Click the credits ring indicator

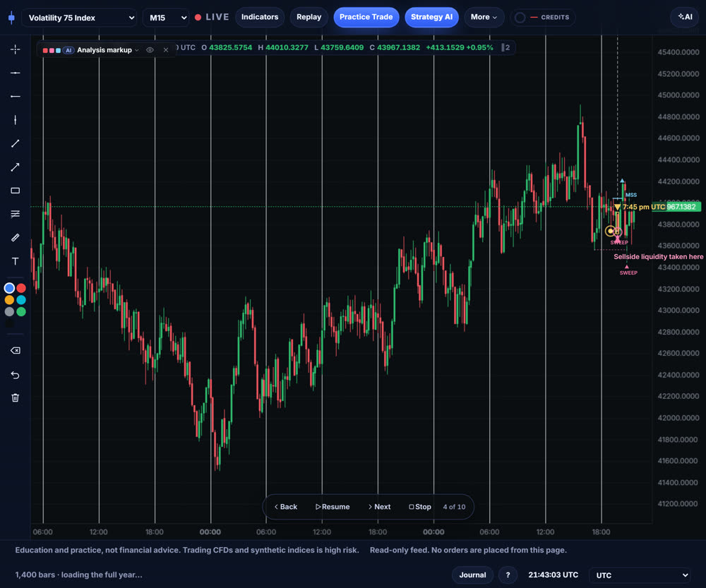(520, 18)
